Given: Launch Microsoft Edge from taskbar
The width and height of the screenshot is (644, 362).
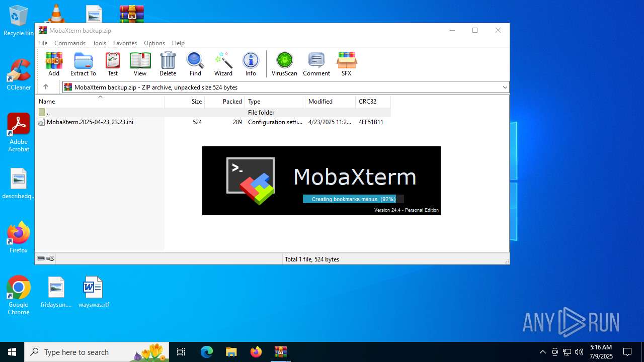Looking at the screenshot, I should 207,352.
